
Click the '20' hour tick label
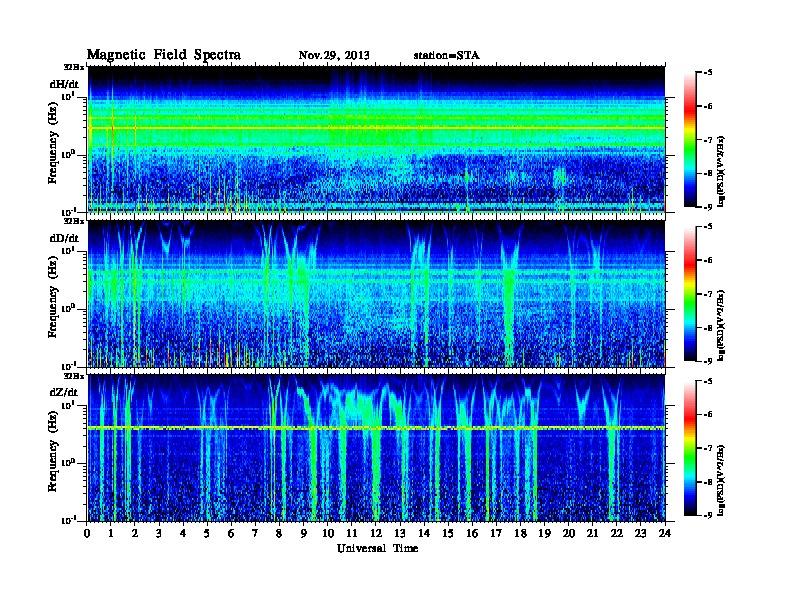click(x=569, y=533)
